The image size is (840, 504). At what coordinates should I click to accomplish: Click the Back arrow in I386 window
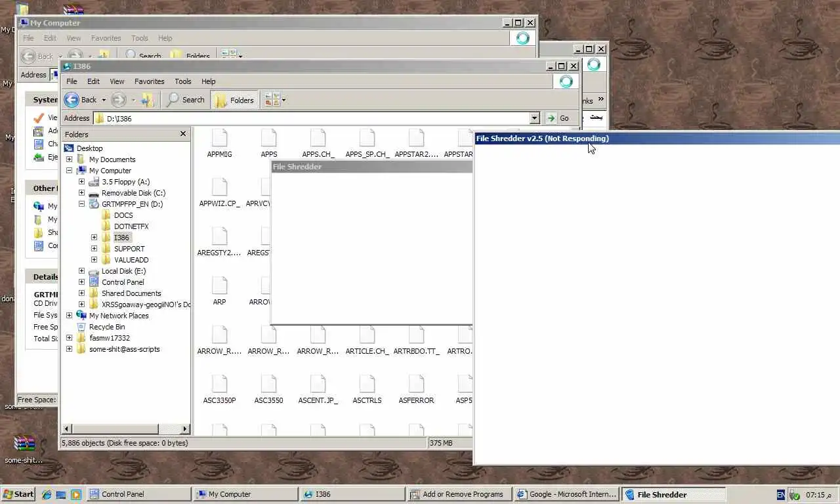click(x=72, y=100)
